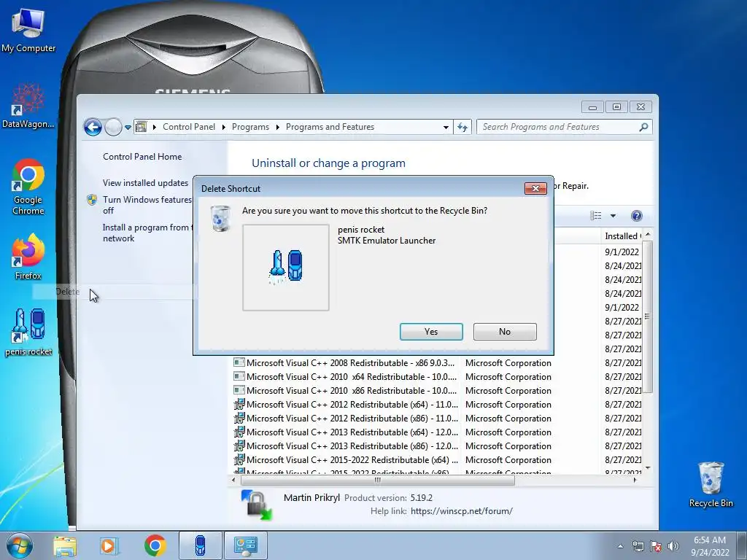The image size is (747, 560).
Task: Open the view options dropdown arrow
Action: pos(613,216)
